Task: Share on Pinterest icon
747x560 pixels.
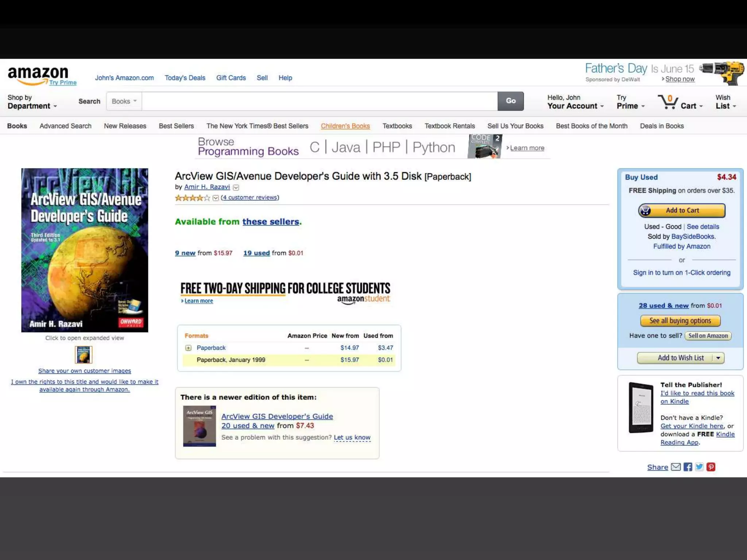Action: click(711, 467)
